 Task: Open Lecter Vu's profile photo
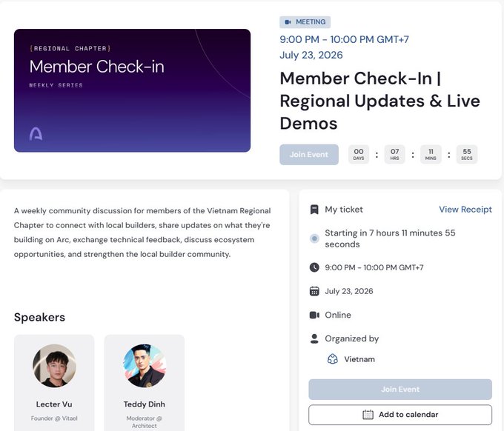pyautogui.click(x=54, y=366)
